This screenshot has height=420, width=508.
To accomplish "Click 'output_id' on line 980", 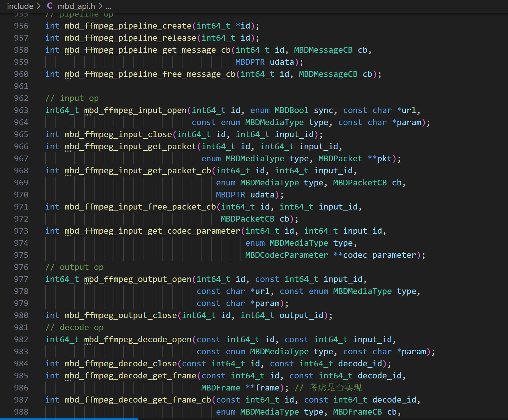I will click(301, 315).
